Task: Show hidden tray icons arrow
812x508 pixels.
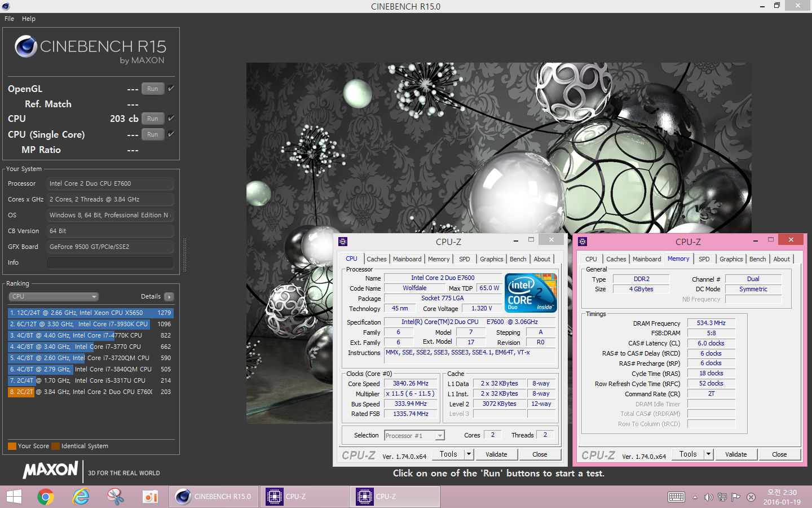Action: pos(695,497)
